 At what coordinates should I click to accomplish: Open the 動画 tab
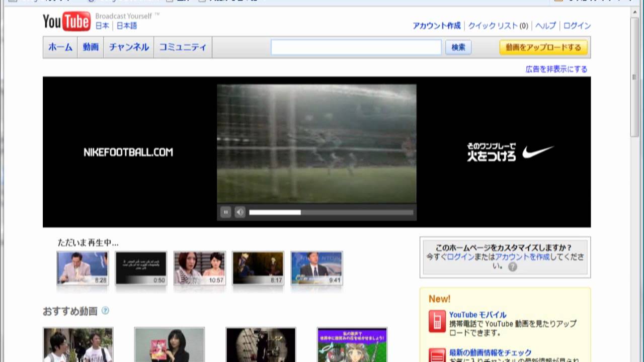pos(91,47)
